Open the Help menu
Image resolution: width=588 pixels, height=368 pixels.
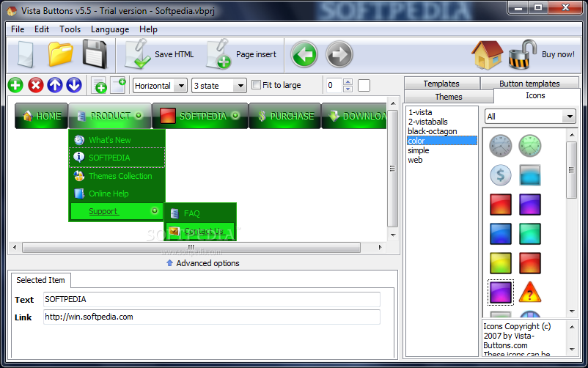coord(148,29)
